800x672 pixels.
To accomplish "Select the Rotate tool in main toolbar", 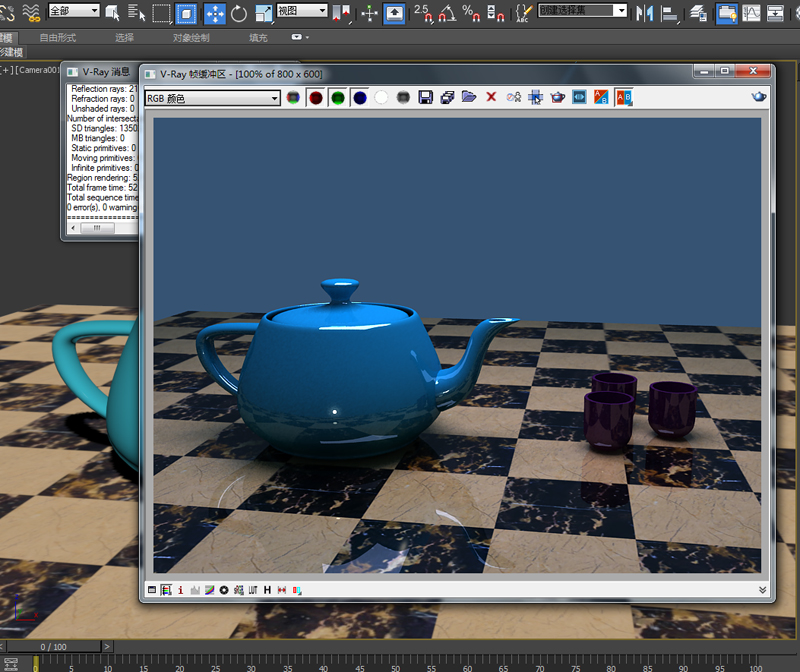I will click(x=240, y=13).
